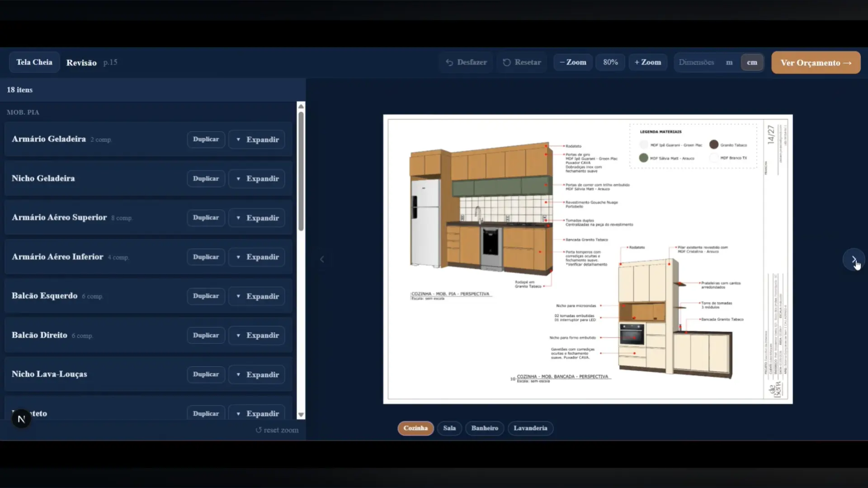Decrease zoom with − Zoom
The width and height of the screenshot is (868, 488).
coord(573,62)
